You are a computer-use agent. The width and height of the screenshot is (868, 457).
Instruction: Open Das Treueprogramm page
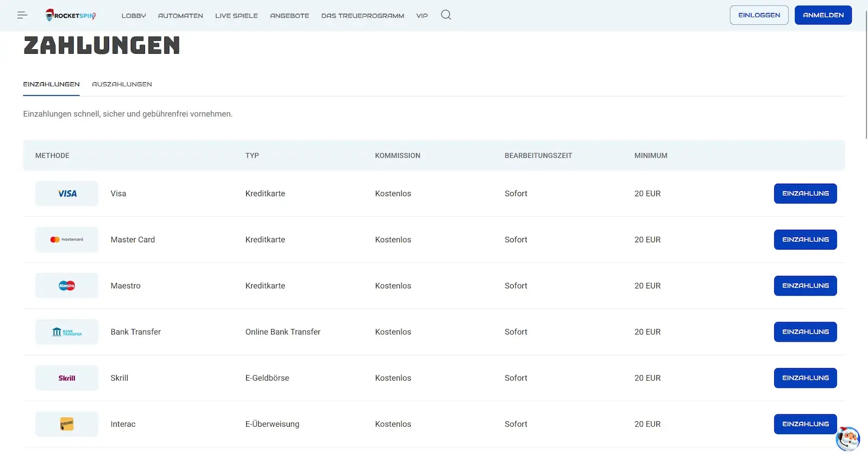[362, 16]
